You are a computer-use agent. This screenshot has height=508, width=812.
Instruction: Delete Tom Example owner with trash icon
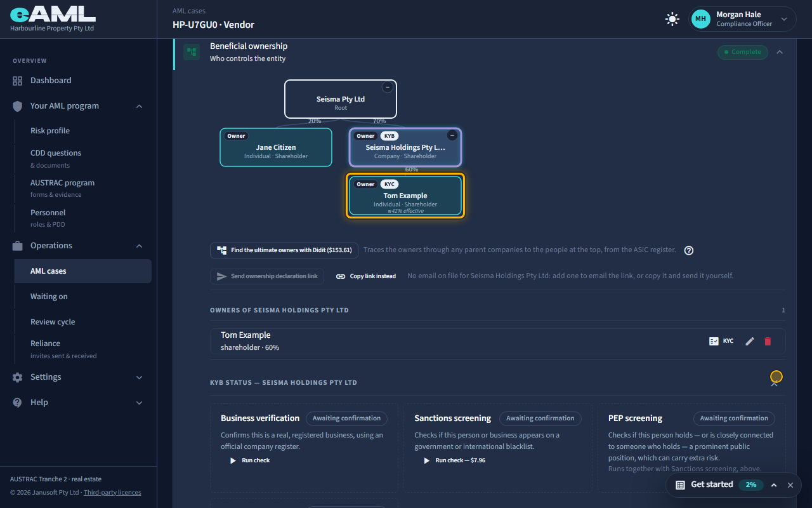tap(768, 341)
